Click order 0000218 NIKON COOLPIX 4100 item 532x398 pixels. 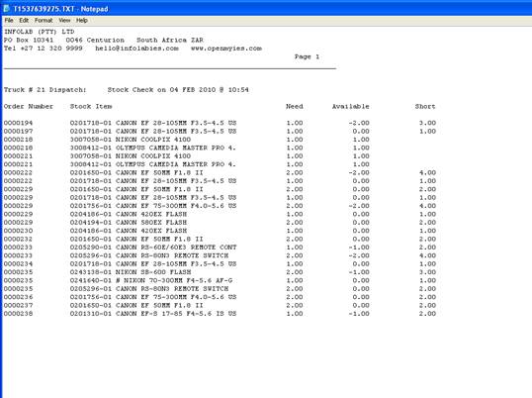[131, 140]
